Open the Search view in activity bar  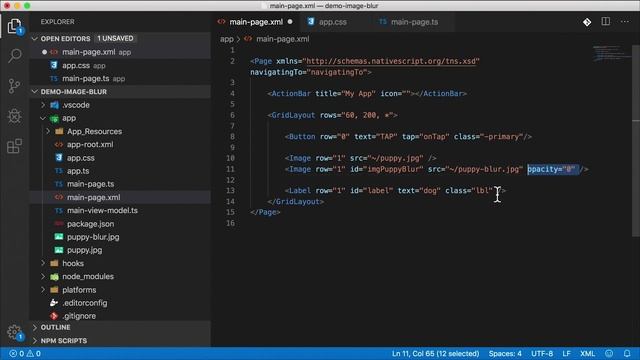[x=15, y=56]
